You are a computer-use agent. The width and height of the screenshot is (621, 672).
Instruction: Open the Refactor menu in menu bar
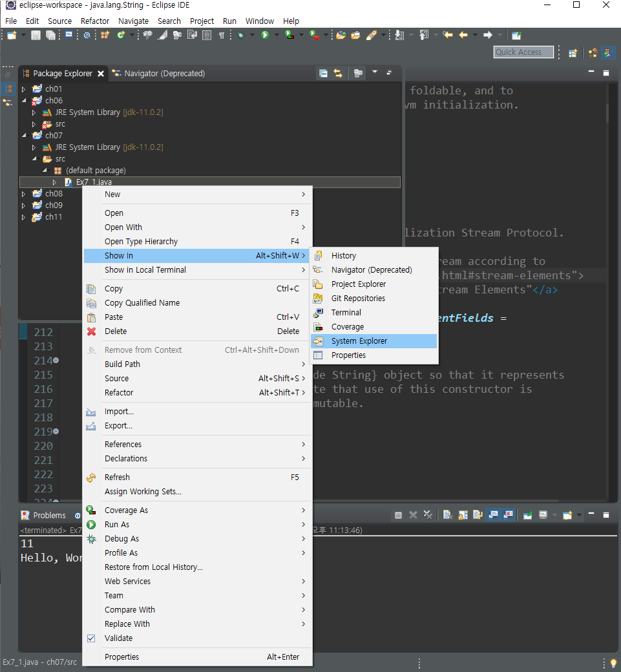[95, 21]
